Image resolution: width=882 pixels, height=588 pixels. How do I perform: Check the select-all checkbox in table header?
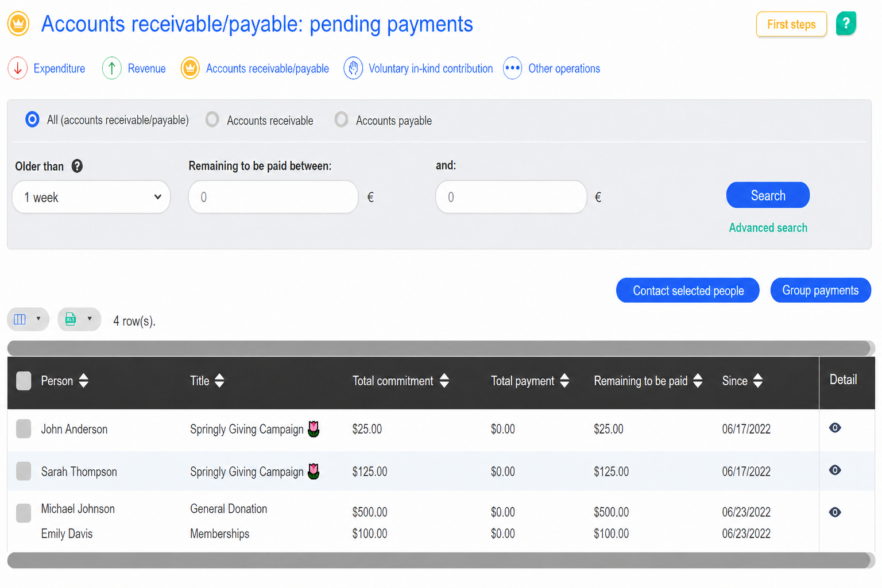tap(24, 381)
